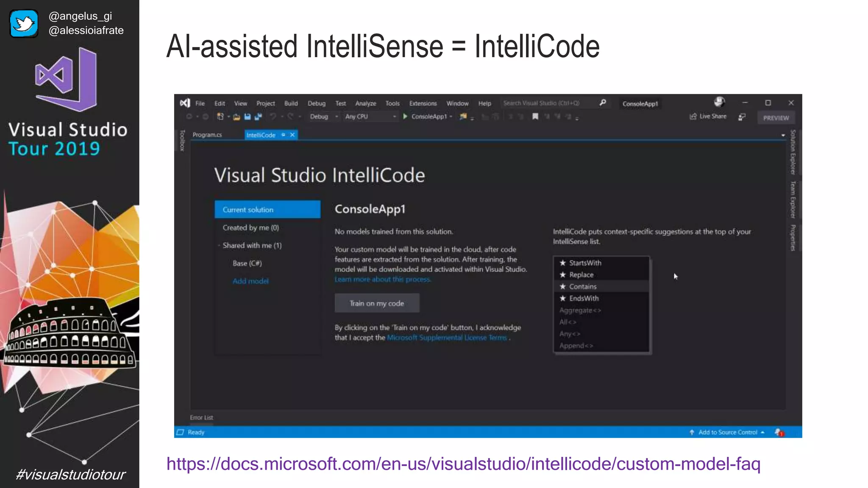Click the search magnifier icon in Visual Studio

coord(603,103)
